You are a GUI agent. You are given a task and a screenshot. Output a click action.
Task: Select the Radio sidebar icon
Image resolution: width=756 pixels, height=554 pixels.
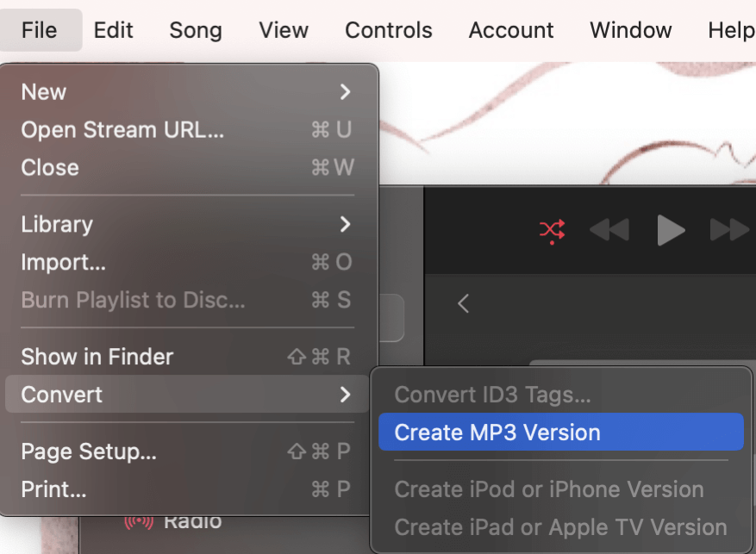(139, 522)
